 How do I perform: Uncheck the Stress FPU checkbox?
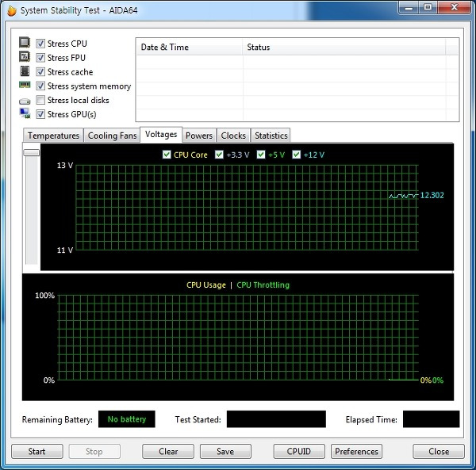coord(40,58)
